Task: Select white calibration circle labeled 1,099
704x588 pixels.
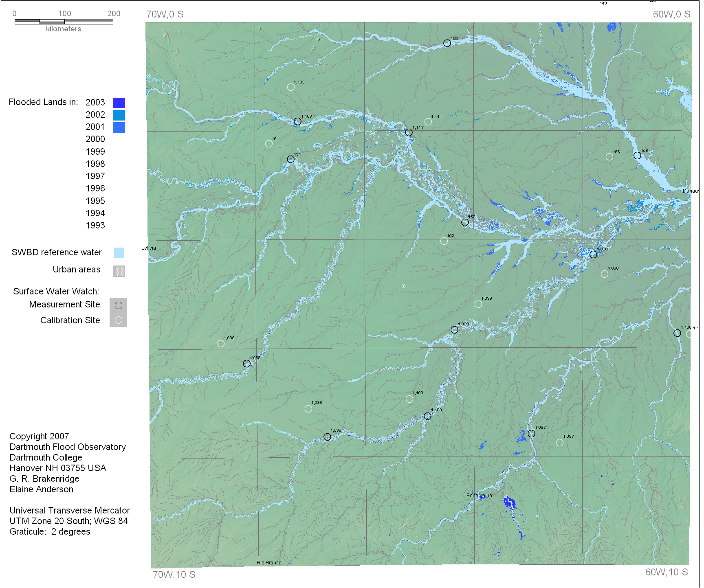Action: coord(478,304)
